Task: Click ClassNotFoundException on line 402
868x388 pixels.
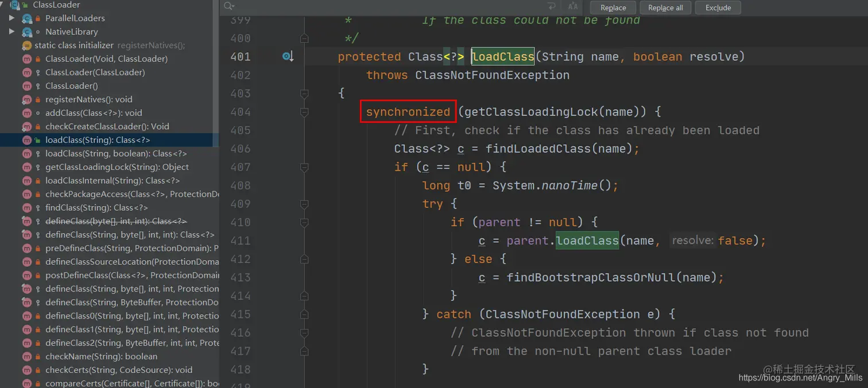Action: click(492, 75)
